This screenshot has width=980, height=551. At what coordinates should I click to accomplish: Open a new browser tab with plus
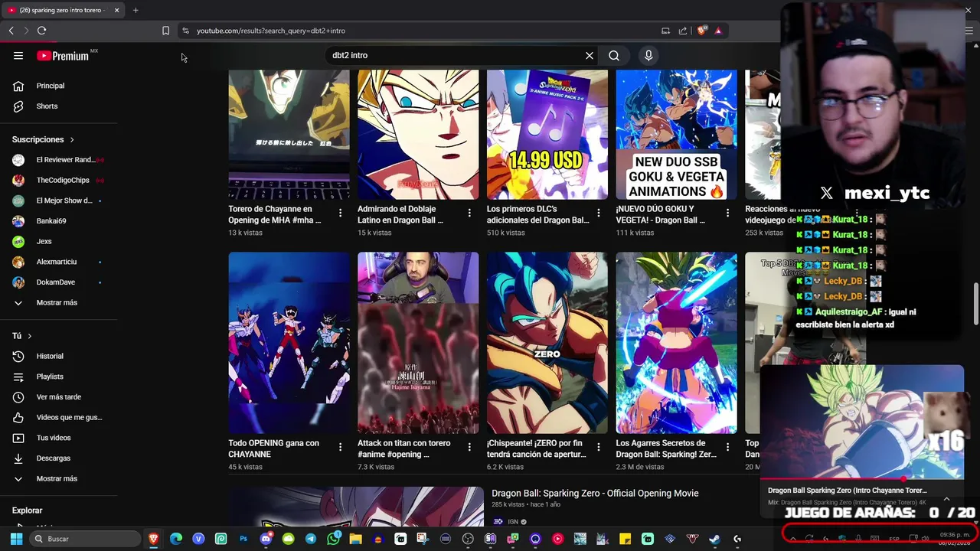[x=136, y=10]
